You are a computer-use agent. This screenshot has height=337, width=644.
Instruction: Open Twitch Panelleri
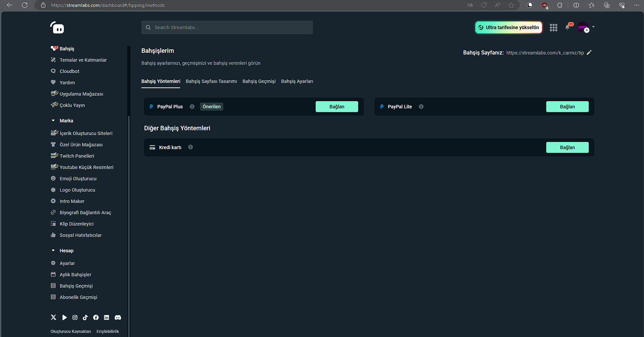(x=77, y=156)
